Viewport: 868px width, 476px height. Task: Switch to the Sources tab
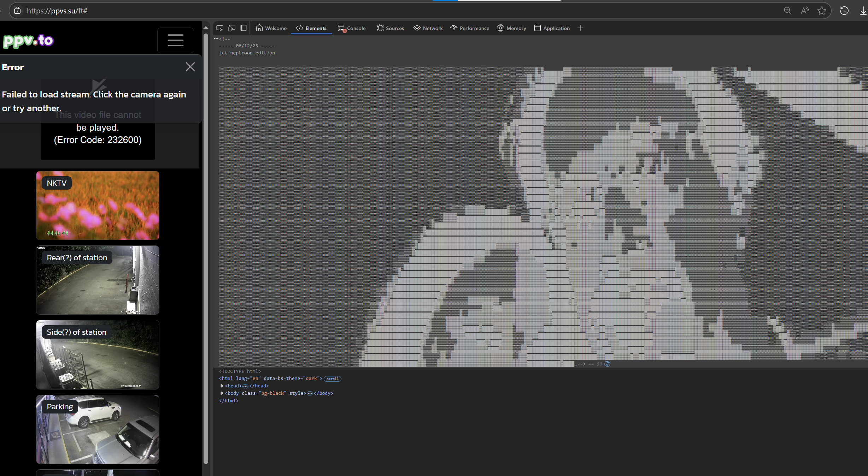[390, 28]
